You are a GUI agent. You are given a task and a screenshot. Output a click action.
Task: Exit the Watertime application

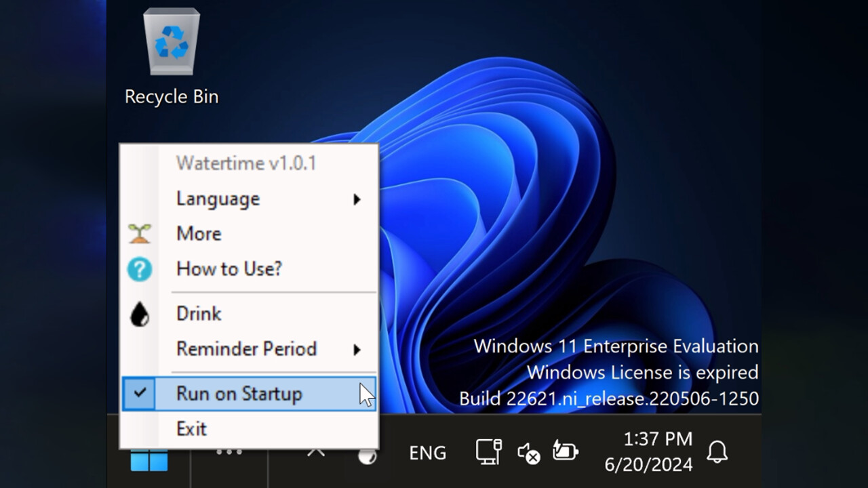191,428
